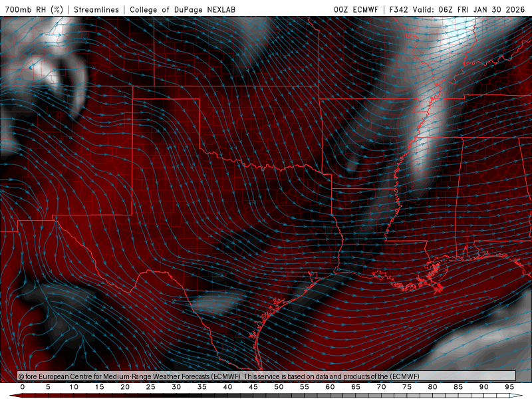Click the '95' value on the RH scale

tap(509, 387)
